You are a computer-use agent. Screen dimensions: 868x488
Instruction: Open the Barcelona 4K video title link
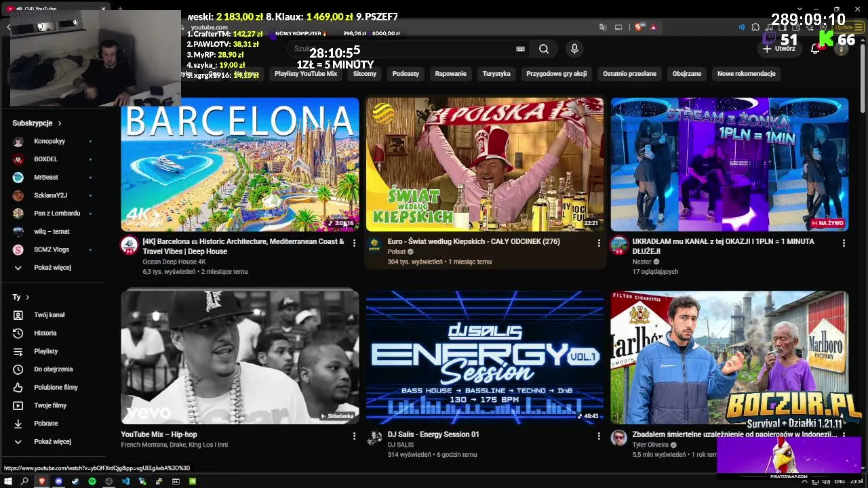pos(243,247)
